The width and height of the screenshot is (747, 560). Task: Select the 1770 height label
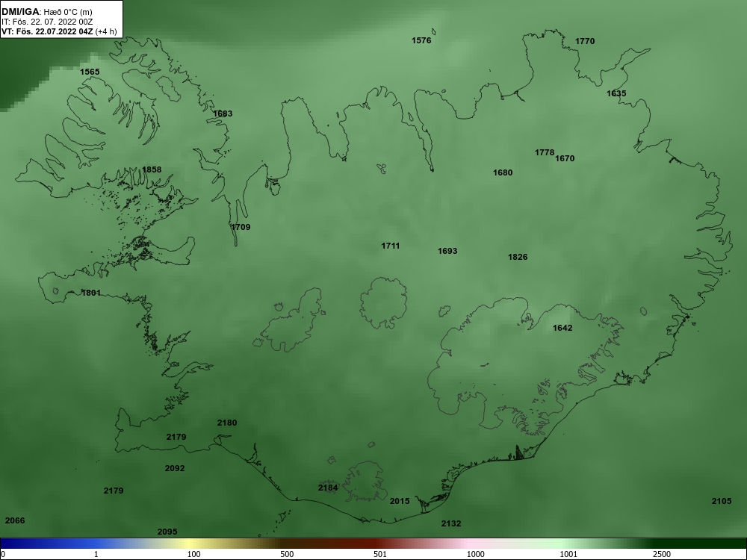point(585,41)
